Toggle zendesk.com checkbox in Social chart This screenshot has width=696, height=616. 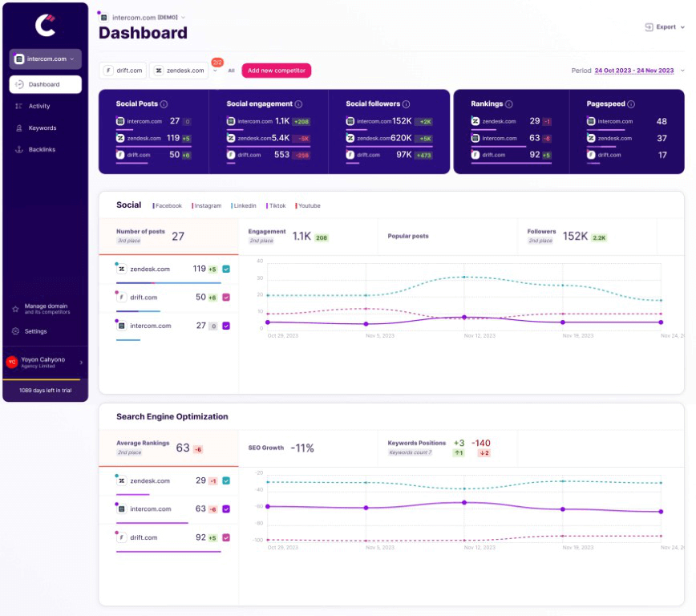tap(226, 269)
